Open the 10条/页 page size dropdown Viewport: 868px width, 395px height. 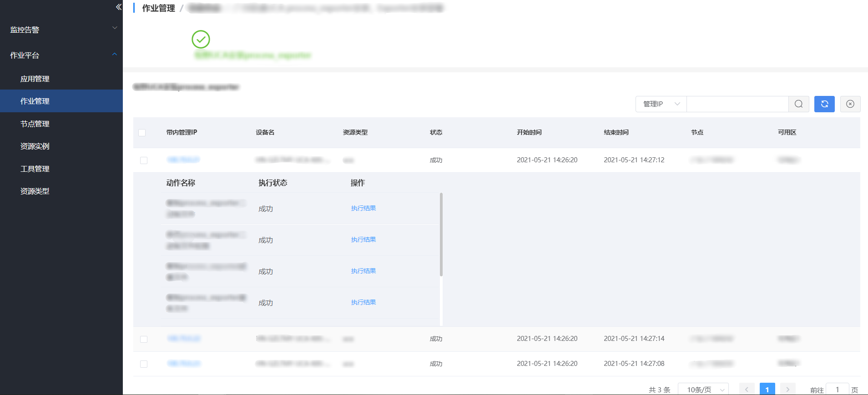tap(703, 390)
